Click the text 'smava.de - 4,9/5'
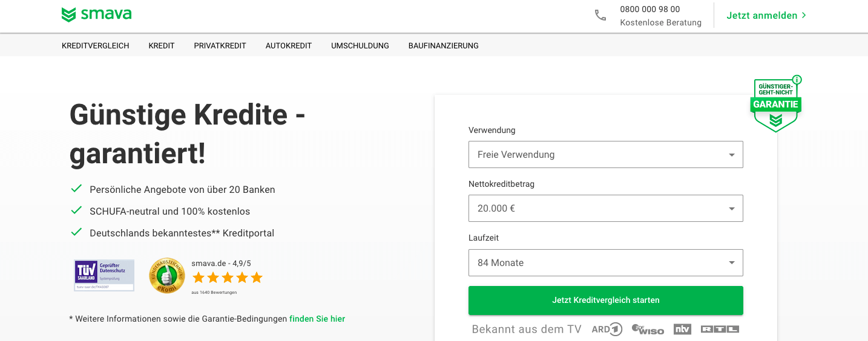The height and width of the screenshot is (341, 868). pyautogui.click(x=221, y=263)
